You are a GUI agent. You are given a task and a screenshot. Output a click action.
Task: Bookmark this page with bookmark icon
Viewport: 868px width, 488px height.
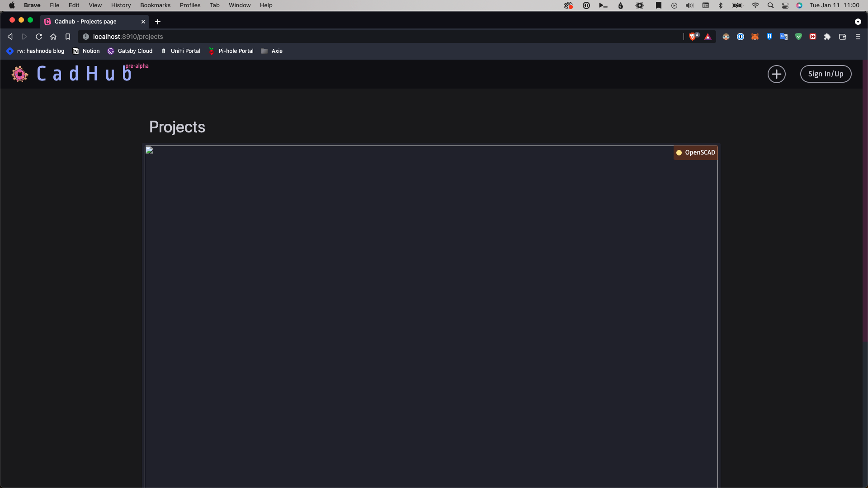pos(68,37)
